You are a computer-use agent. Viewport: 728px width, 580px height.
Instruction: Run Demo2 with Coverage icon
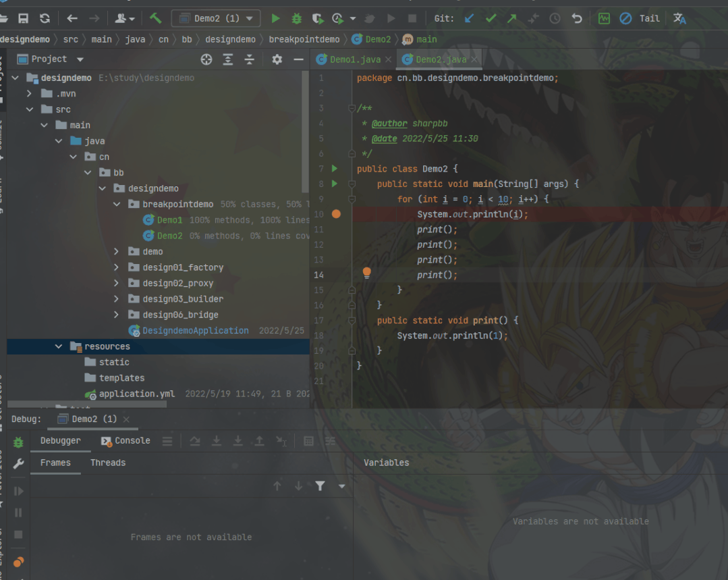317,19
